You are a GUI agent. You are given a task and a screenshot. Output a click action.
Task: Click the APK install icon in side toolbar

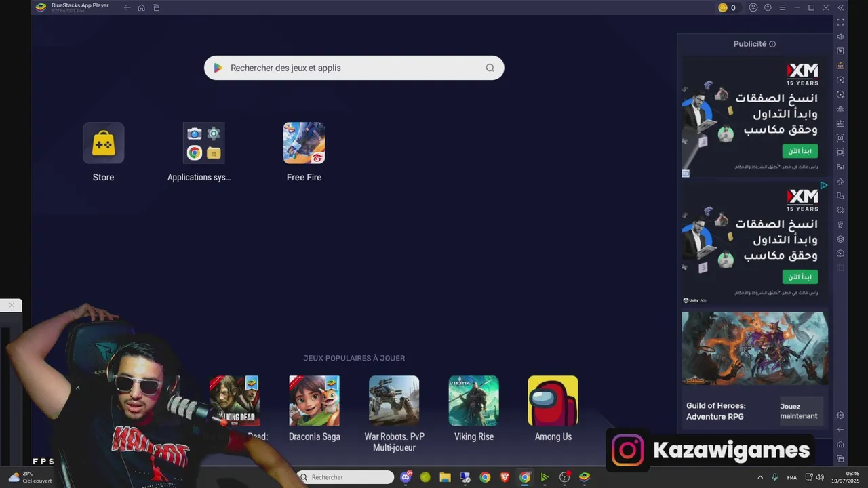(x=840, y=123)
